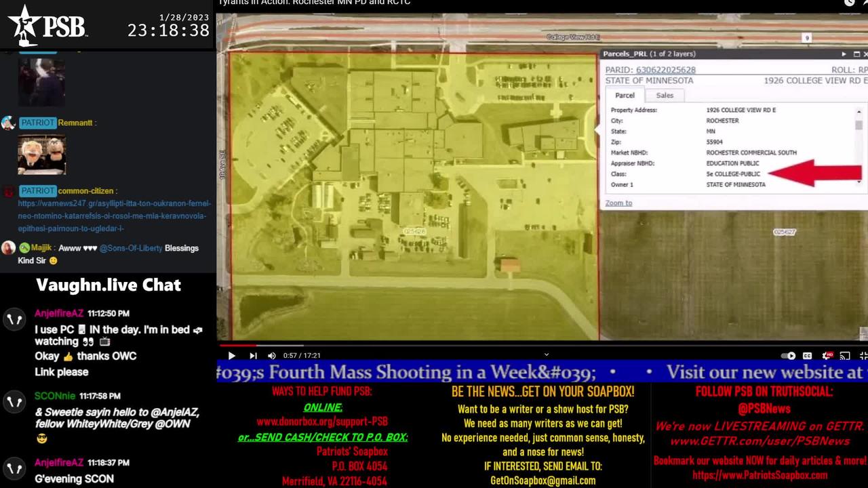
Task: Click the @Sons-Of-Liberty mention
Action: coord(132,248)
